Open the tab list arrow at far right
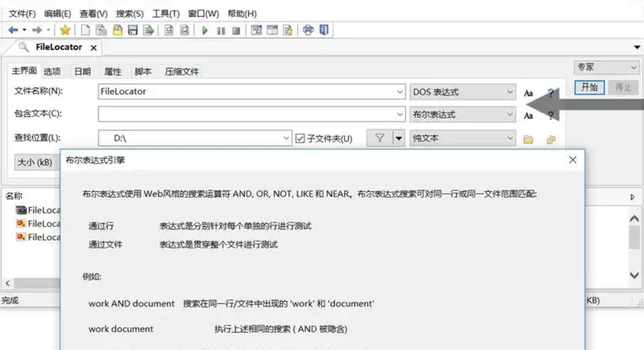644x350 pixels. (636, 47)
